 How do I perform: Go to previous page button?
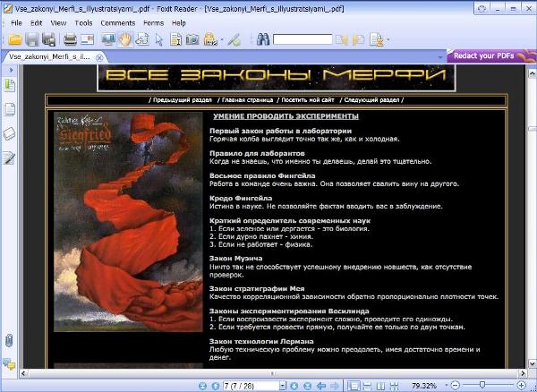point(215,386)
